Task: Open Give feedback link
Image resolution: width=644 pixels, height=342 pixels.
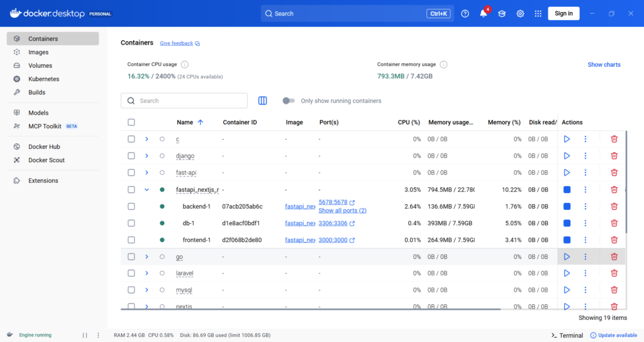Action: point(180,43)
